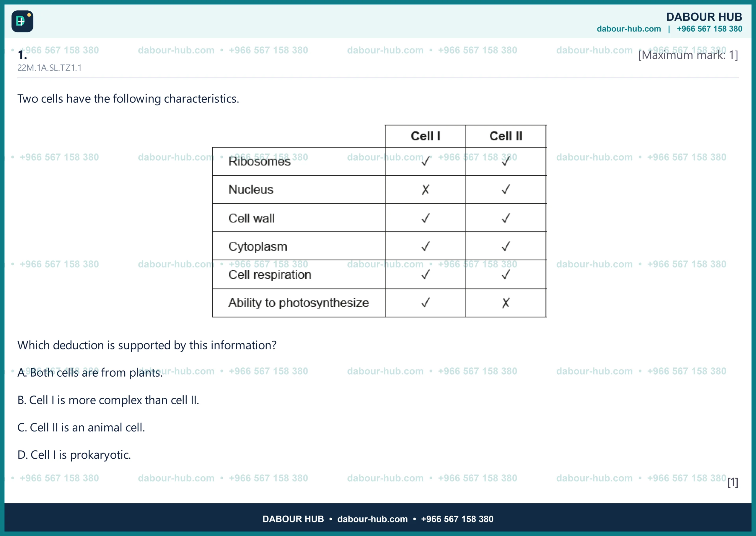Click the Ribosomes row label
The width and height of the screenshot is (756, 536).
tap(260, 161)
